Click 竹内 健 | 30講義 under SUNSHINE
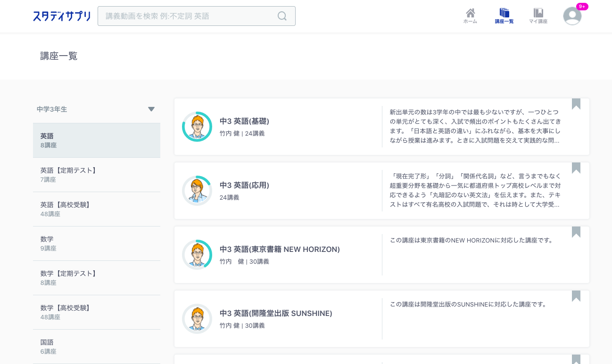 tap(242, 326)
